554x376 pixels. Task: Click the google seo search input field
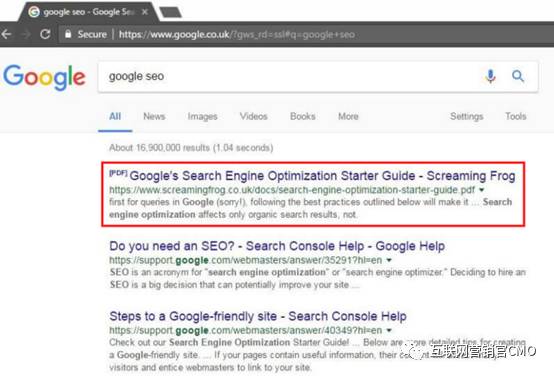click(x=290, y=77)
